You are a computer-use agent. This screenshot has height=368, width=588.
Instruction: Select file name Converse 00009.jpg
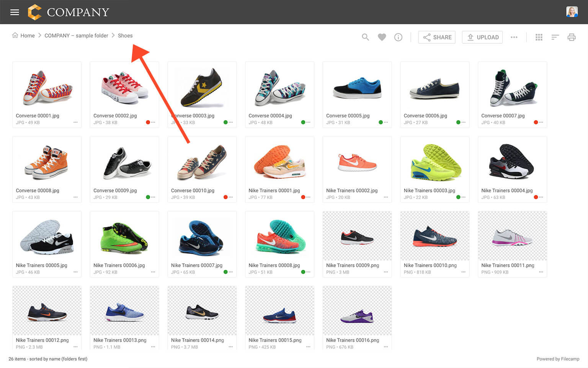115,191
